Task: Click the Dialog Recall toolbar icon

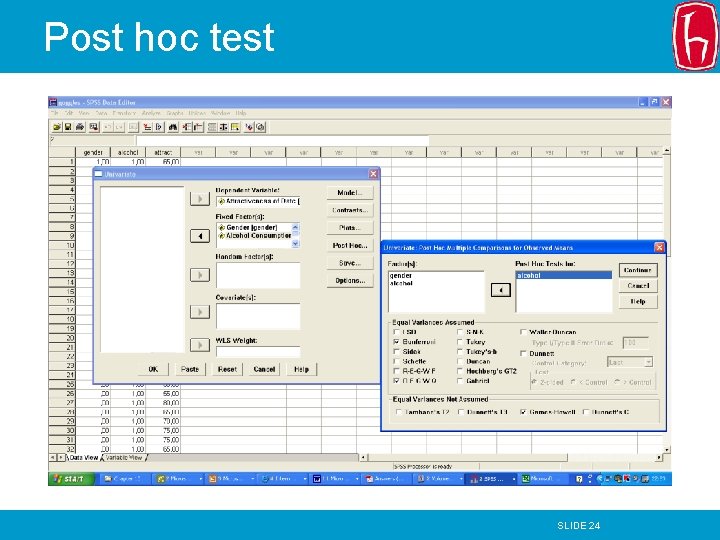Action: [94, 127]
